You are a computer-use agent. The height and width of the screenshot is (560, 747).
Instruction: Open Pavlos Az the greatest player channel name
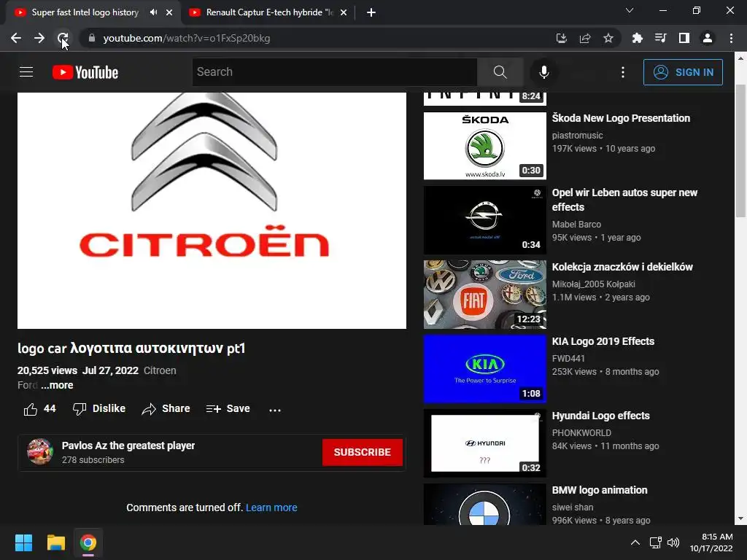pos(128,446)
